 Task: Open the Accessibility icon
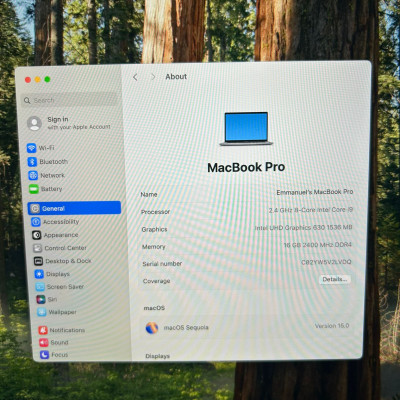(36, 222)
